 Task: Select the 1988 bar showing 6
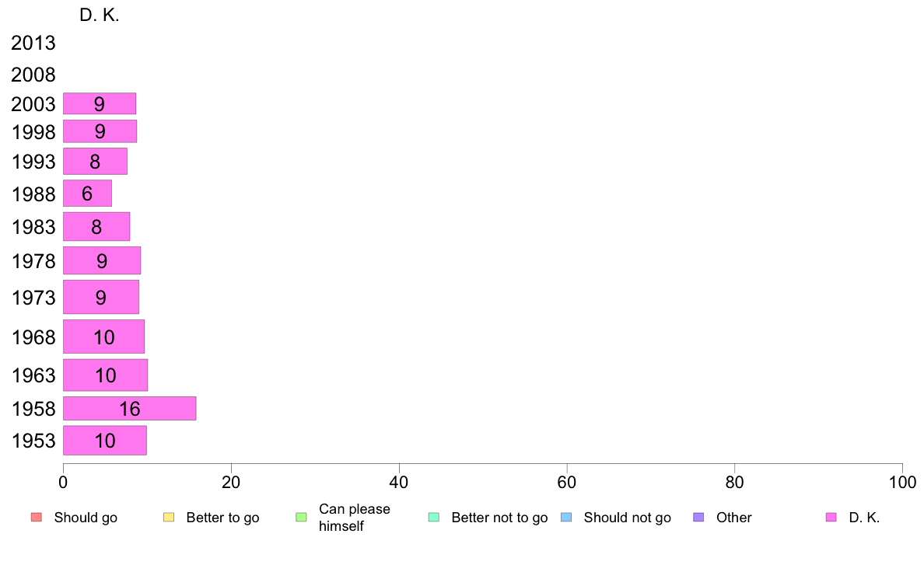click(87, 194)
